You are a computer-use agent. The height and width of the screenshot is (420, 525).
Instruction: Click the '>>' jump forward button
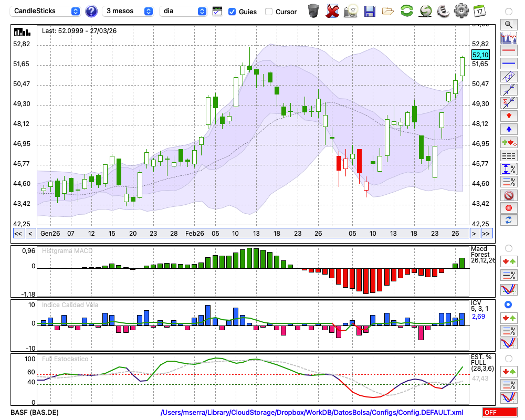pos(486,234)
